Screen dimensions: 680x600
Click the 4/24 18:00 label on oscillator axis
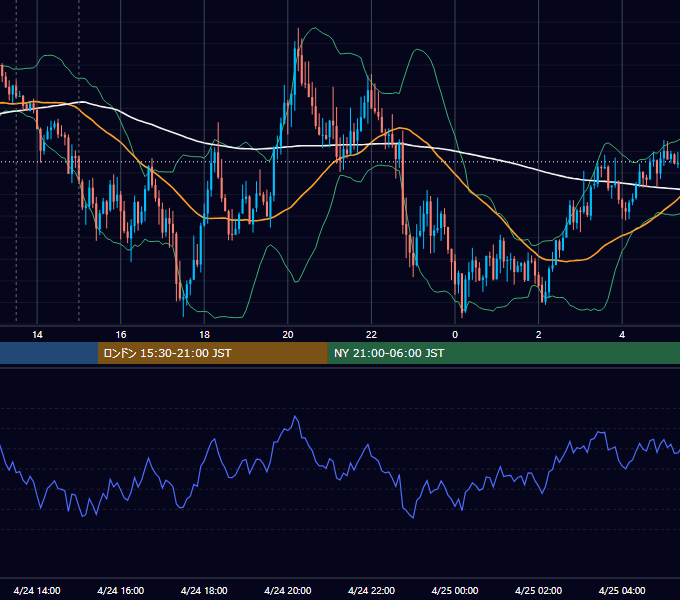204,590
